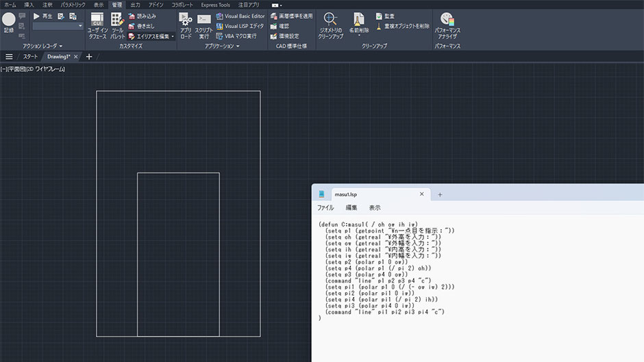This screenshot has height=362, width=644.
Task: Open the ユーザ インタフェース CUI editor
Action: [x=97, y=26]
